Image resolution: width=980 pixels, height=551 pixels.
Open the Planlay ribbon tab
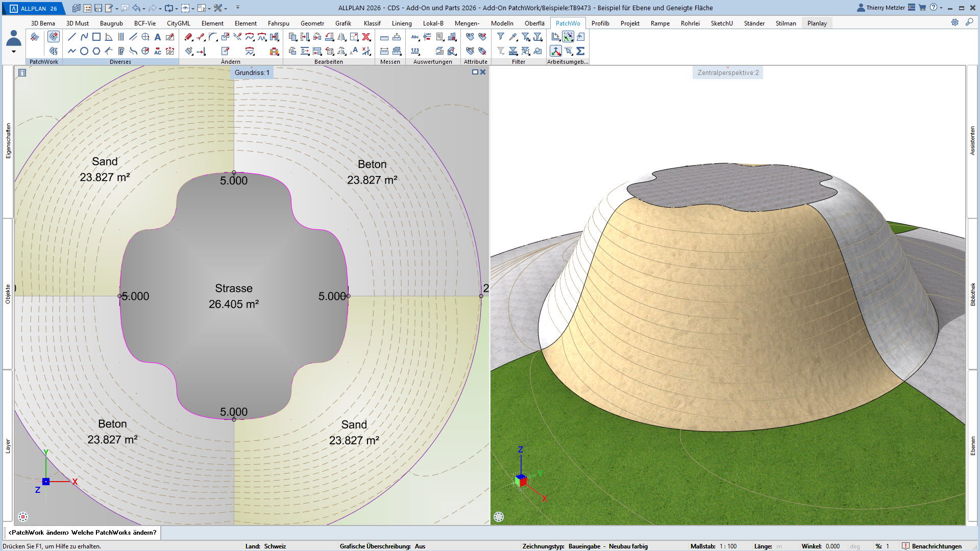[817, 23]
